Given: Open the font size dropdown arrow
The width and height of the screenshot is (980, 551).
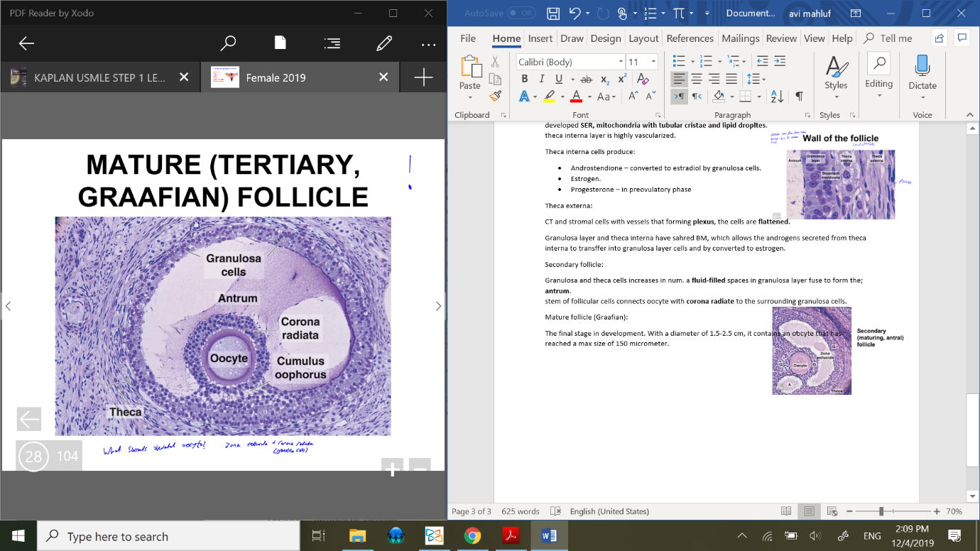Looking at the screenshot, I should [653, 62].
